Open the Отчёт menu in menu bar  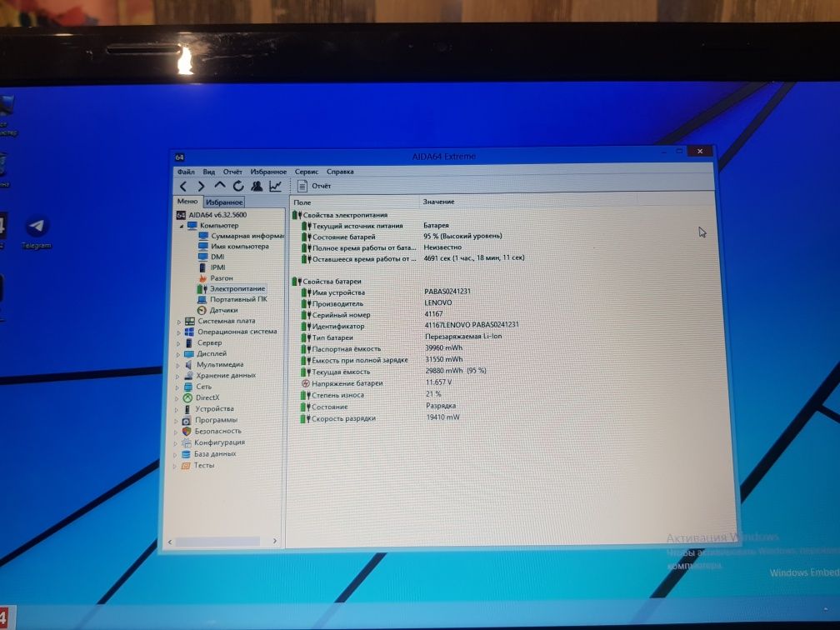coord(232,172)
